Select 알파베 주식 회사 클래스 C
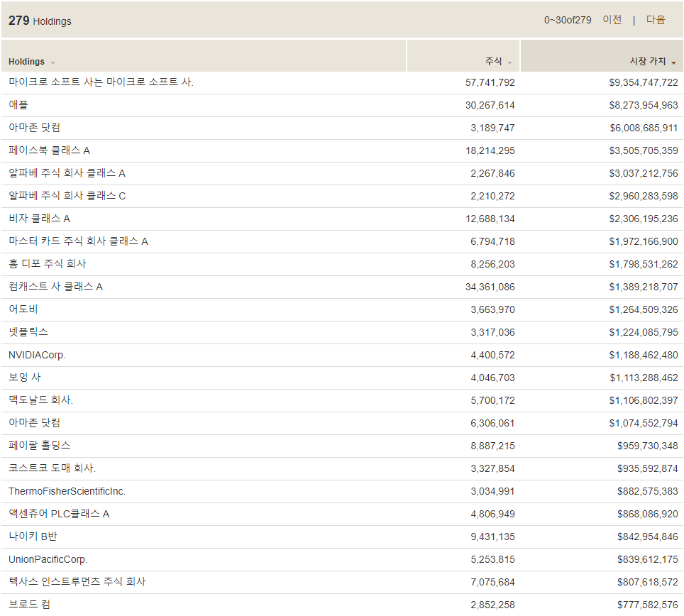684x616 pixels. click(67, 195)
